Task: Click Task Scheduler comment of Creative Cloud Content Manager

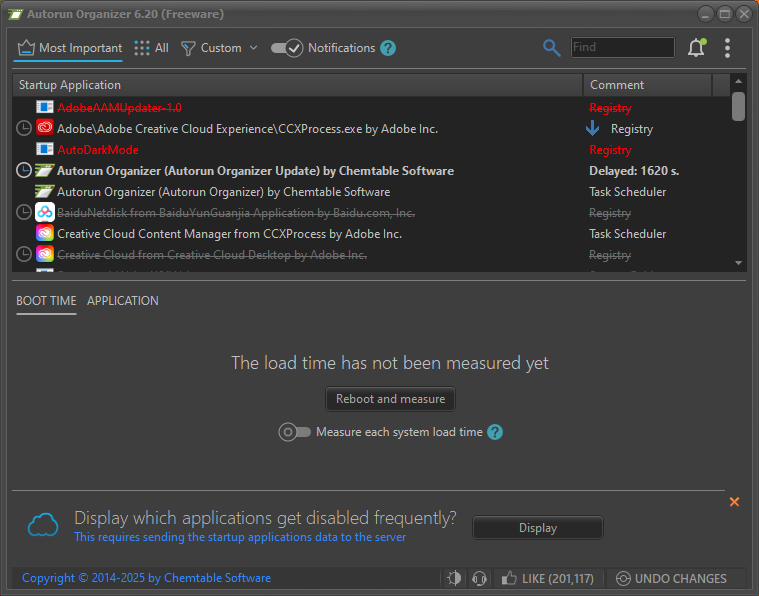Action: (x=627, y=234)
